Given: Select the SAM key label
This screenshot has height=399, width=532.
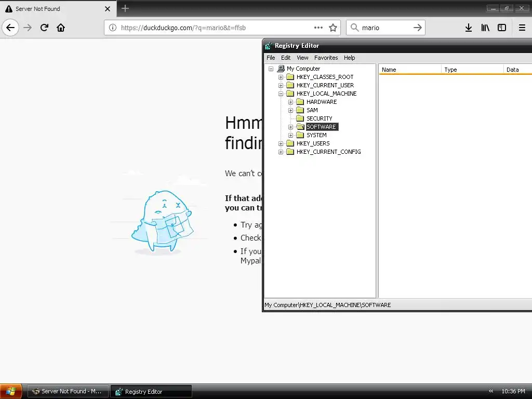Looking at the screenshot, I should [x=312, y=110].
